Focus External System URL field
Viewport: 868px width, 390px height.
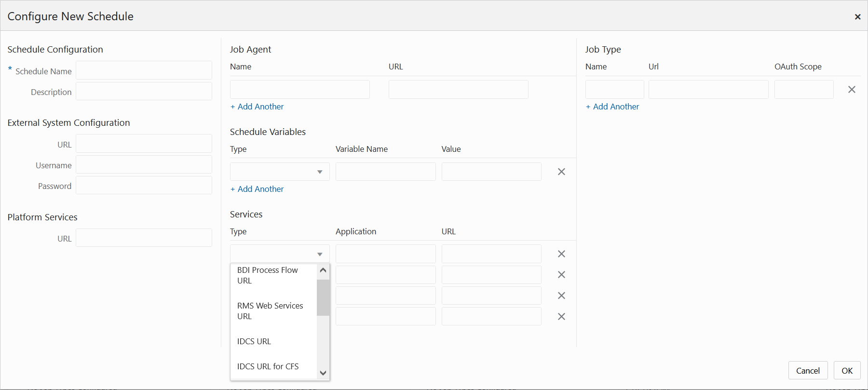coord(144,144)
